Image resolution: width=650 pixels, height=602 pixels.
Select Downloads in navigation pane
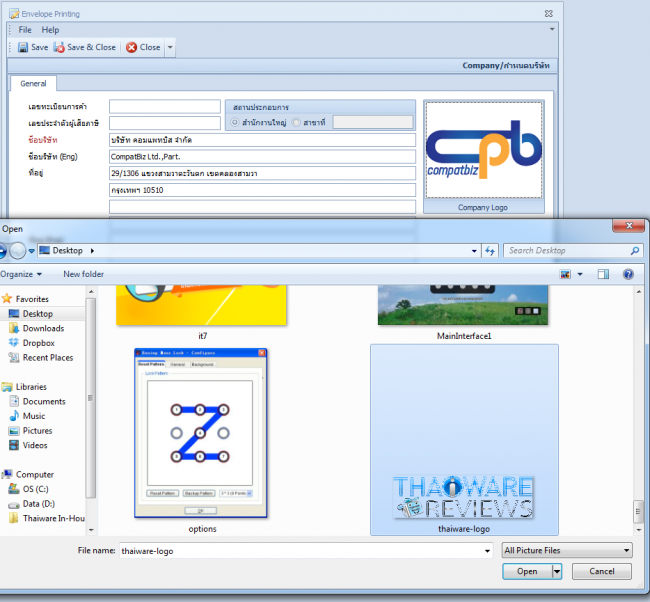click(x=43, y=328)
